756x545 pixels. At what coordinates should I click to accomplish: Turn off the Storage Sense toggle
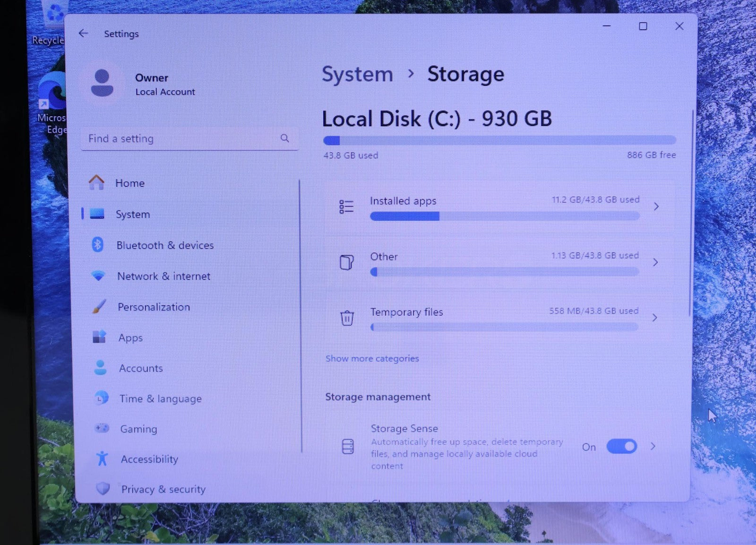621,446
